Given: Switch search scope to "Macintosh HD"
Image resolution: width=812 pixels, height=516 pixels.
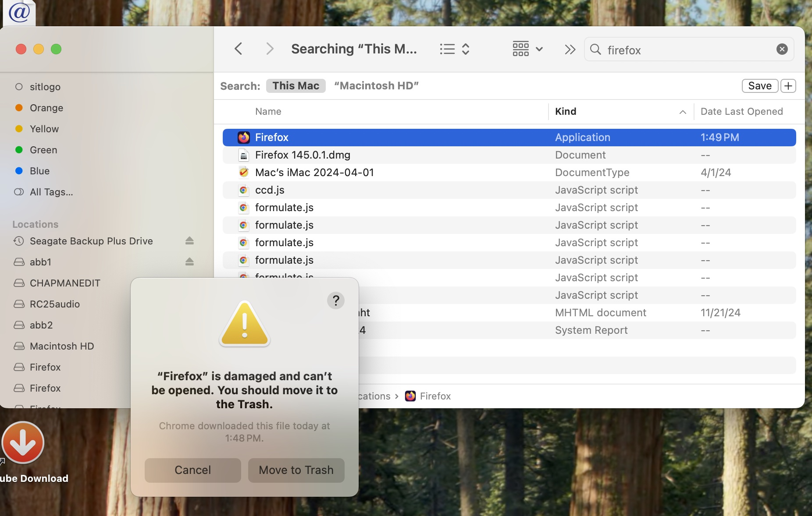Looking at the screenshot, I should (x=376, y=86).
